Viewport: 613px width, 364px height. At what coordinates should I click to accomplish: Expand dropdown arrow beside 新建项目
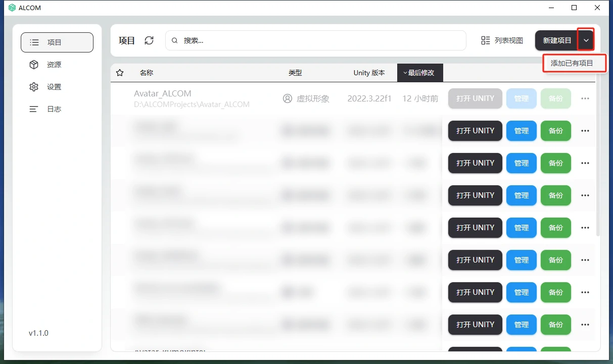tap(586, 40)
